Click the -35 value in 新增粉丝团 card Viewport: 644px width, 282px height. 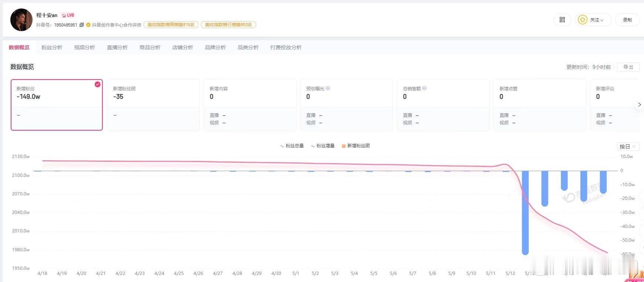(x=118, y=97)
